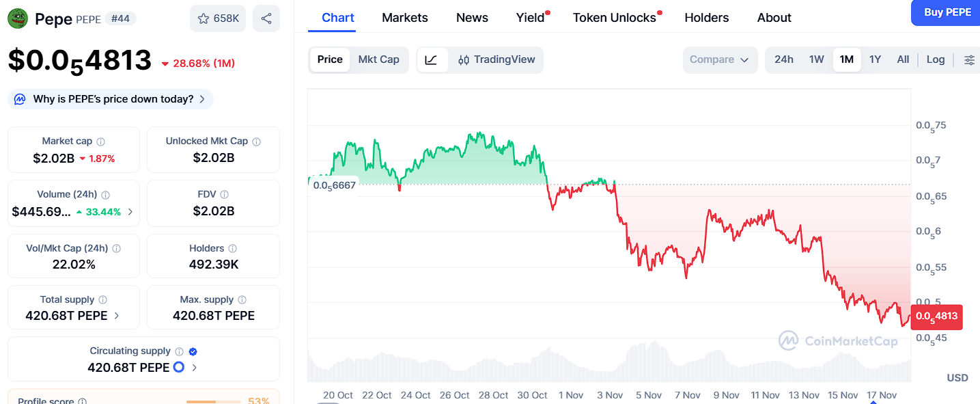Open the Compare dropdown

click(720, 59)
